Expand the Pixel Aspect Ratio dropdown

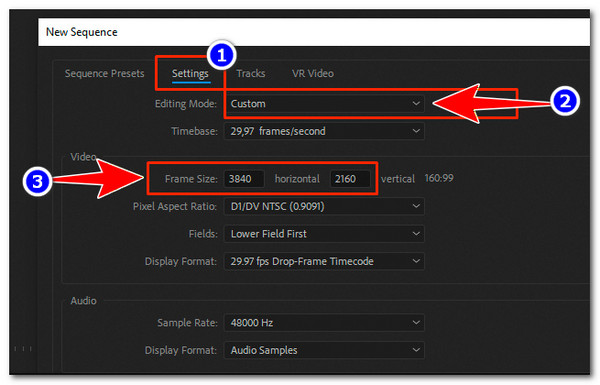[324, 207]
